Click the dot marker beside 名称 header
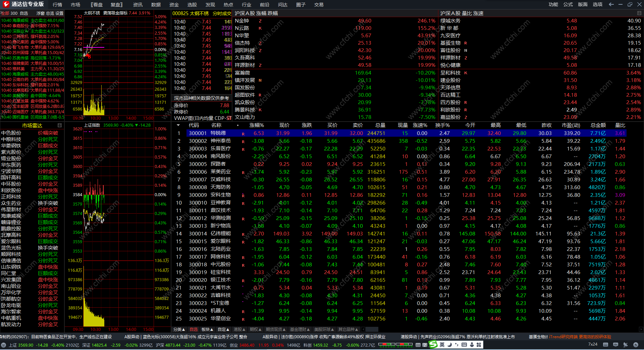The height and width of the screenshot is (350, 644). [238, 125]
